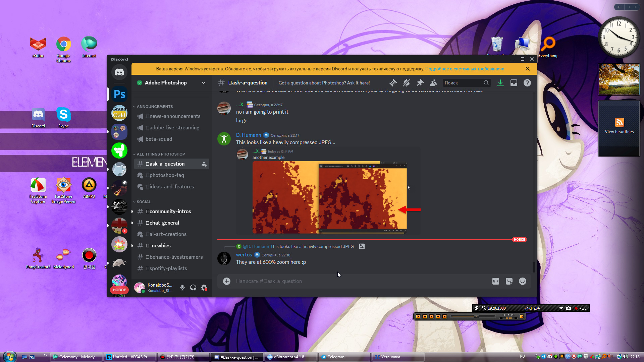Collapse the ANNOUNCEMENTS category
This screenshot has width=644, height=362.
pyautogui.click(x=155, y=107)
